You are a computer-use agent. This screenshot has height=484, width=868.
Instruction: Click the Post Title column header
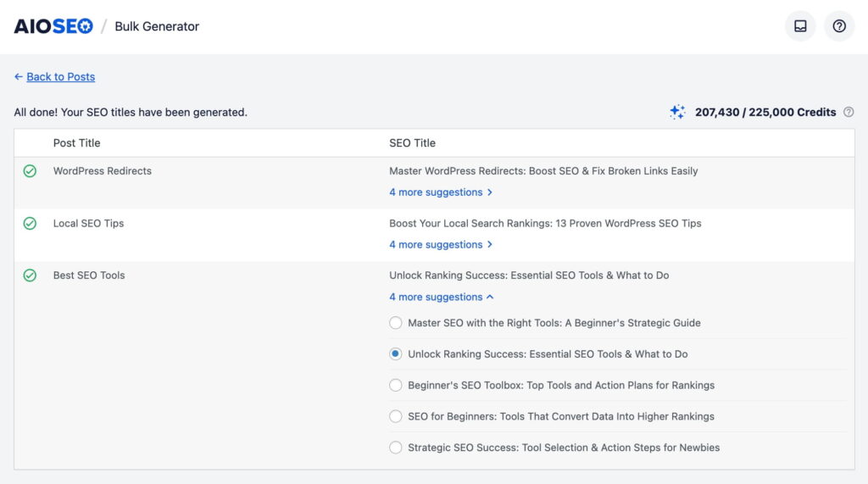coord(76,143)
